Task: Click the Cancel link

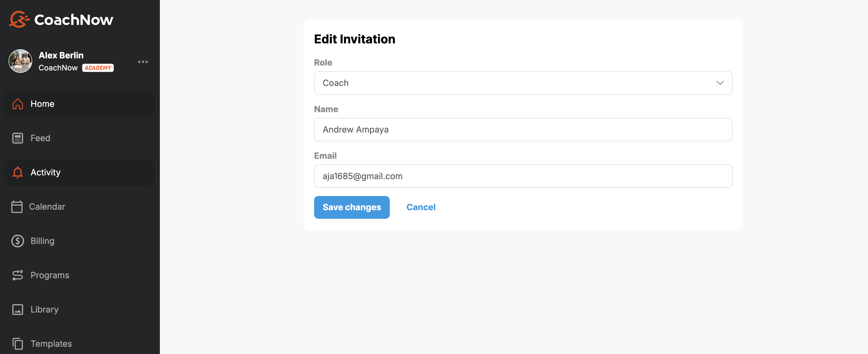Action: [421, 207]
